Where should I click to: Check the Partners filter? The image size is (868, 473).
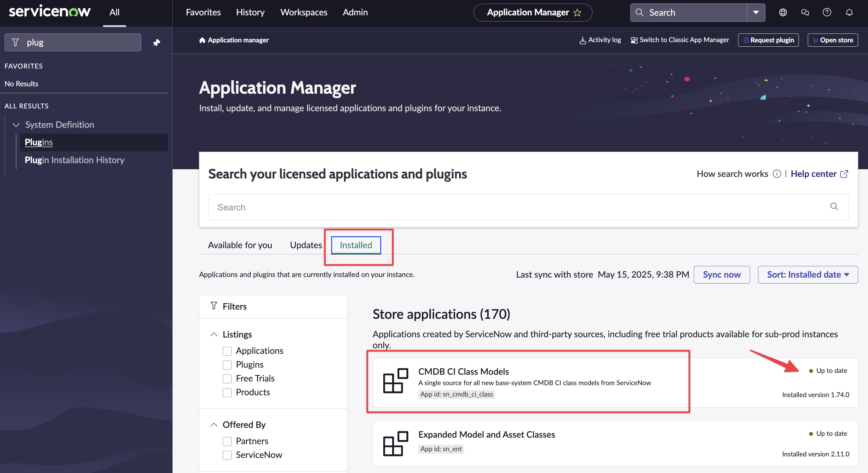(x=227, y=441)
